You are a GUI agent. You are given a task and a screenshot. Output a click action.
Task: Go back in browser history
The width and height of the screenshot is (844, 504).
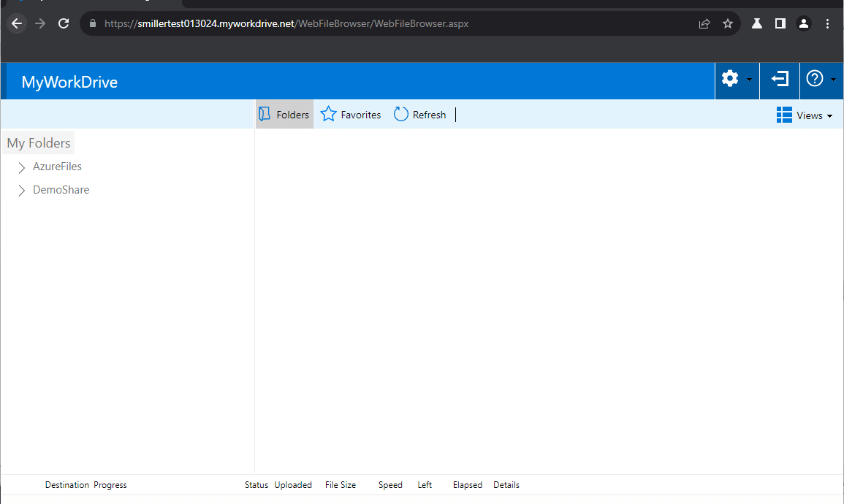click(x=17, y=23)
